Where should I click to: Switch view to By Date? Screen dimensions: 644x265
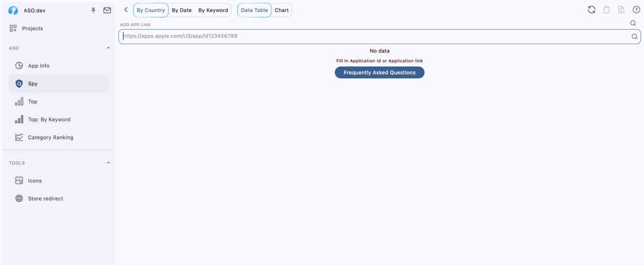(181, 10)
